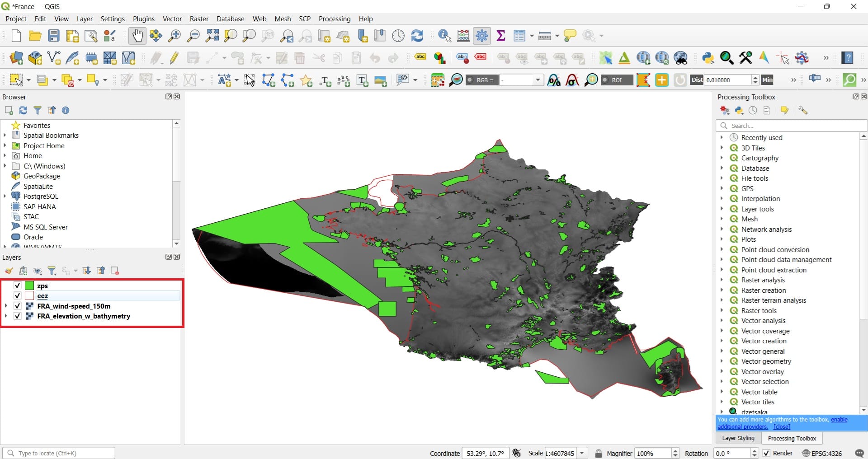Viewport: 868px width, 459px height.
Task: Expand Project Home in Browser
Action: (x=5, y=145)
